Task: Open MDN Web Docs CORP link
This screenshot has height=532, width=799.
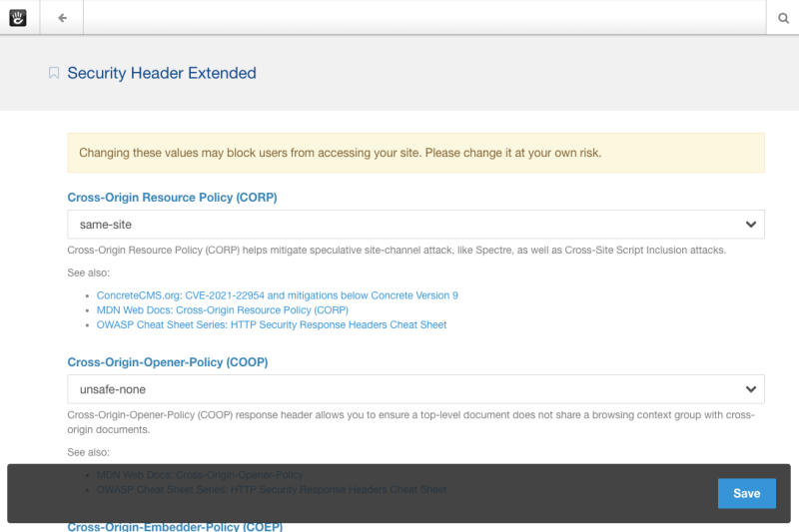Action: 222,310
